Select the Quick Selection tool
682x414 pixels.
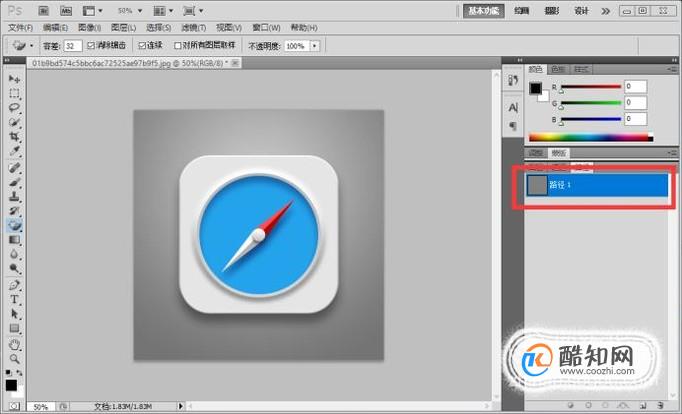coord(14,122)
